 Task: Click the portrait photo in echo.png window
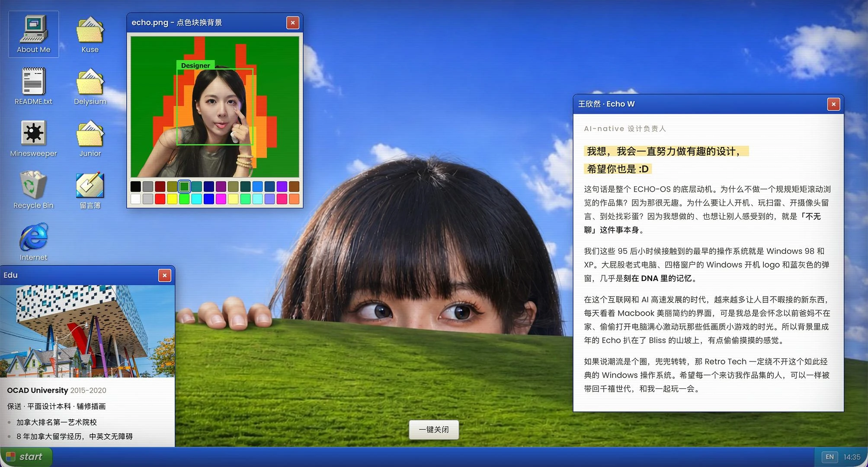[x=215, y=107]
